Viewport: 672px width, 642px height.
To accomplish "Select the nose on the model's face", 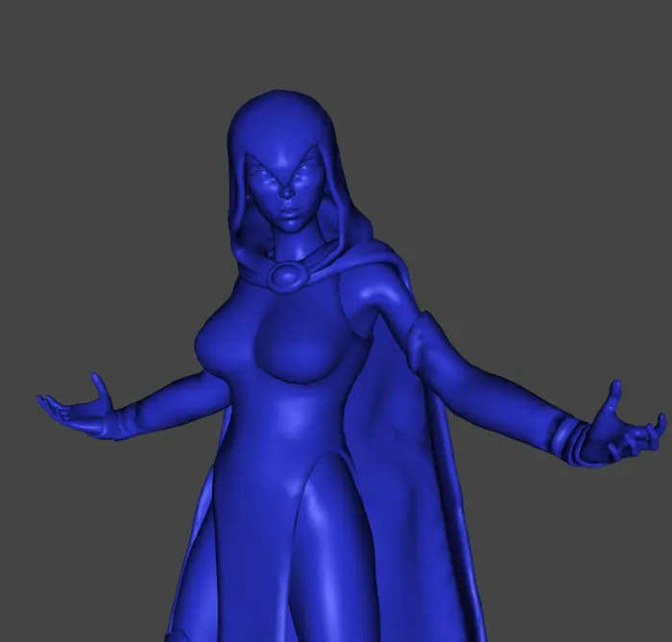I will (286, 191).
